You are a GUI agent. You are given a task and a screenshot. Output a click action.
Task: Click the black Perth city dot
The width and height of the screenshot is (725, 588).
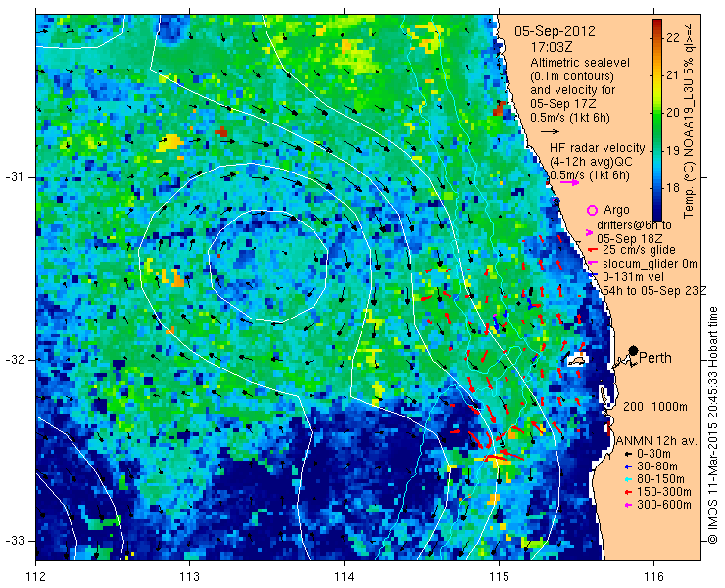click(x=634, y=351)
